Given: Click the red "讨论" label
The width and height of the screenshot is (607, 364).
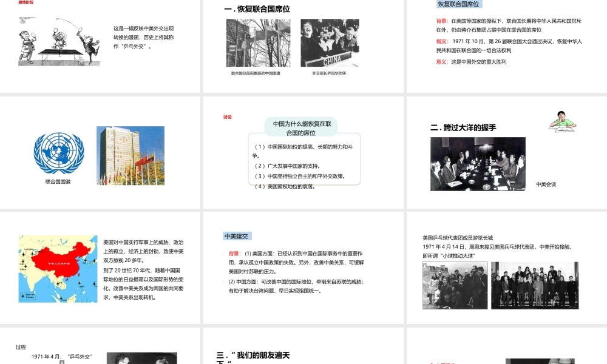Looking at the screenshot, I should (x=227, y=117).
